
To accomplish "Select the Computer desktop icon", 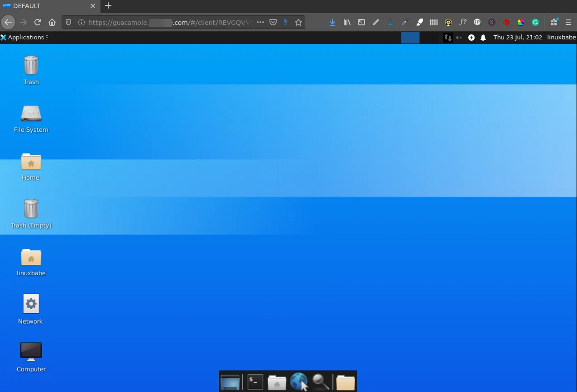I will point(31,352).
